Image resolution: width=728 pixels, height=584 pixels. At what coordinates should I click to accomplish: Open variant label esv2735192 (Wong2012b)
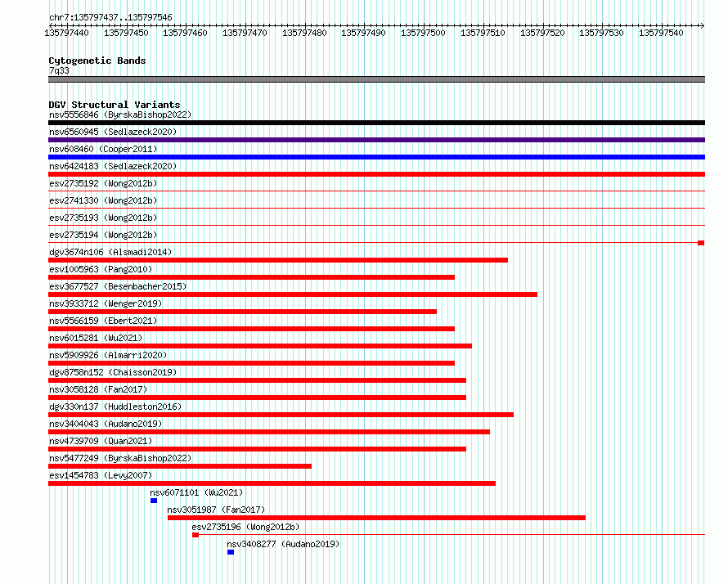click(x=103, y=183)
